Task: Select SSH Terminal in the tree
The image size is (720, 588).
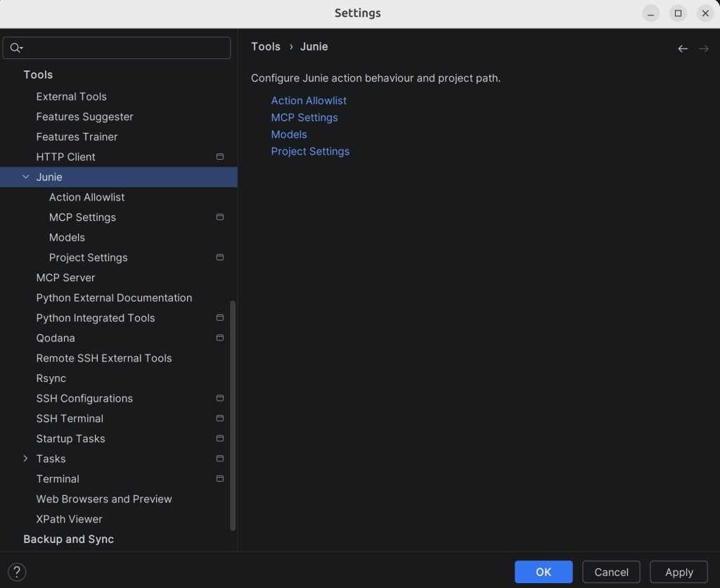Action: click(118, 418)
